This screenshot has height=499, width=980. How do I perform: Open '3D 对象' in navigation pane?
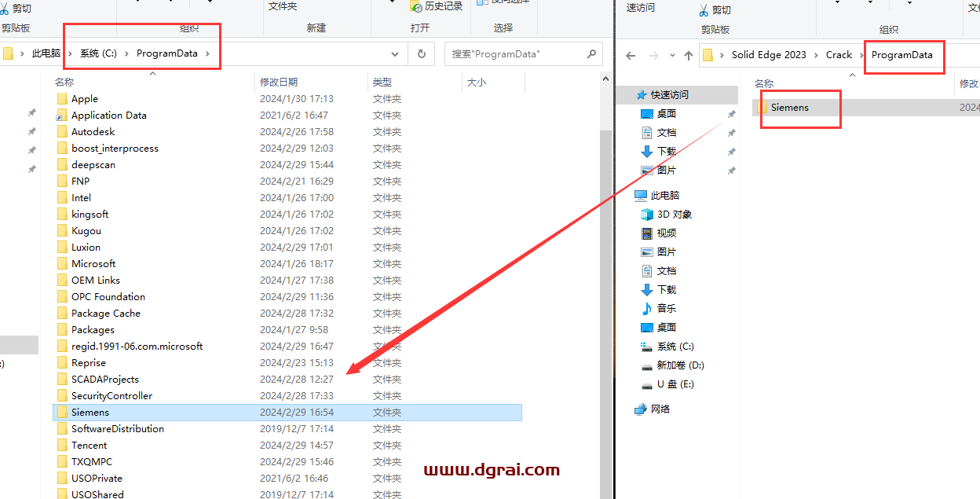(675, 215)
